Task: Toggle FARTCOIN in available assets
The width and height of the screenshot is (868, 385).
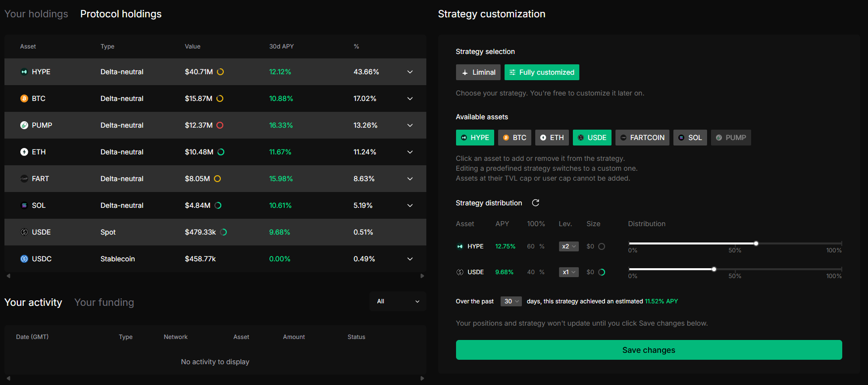Action: pos(642,138)
